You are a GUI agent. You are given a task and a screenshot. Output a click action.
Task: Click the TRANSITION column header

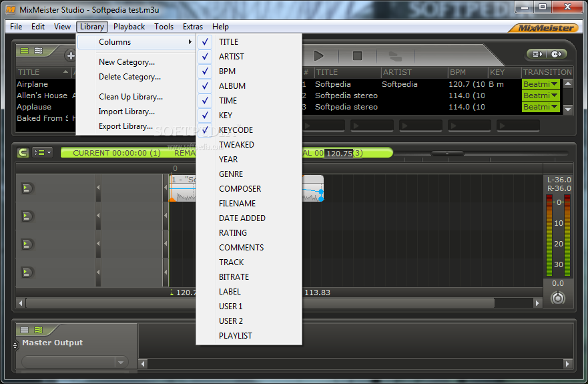pos(547,72)
